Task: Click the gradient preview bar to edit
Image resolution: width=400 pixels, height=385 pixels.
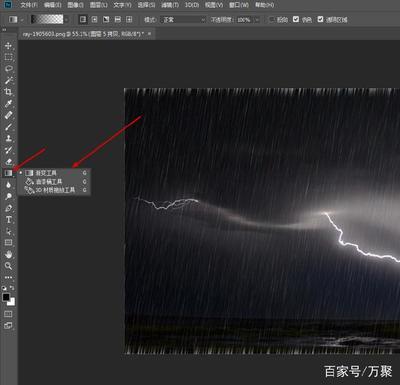Action: point(47,20)
